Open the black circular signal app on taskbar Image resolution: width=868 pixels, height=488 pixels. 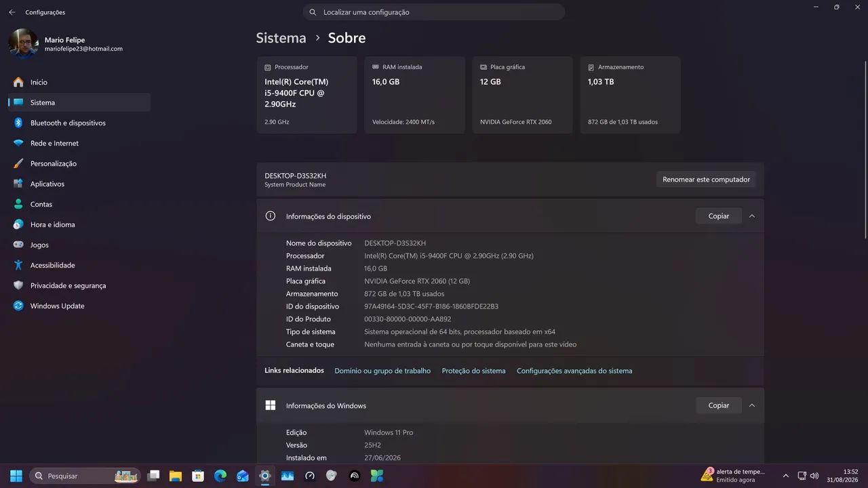[354, 476]
